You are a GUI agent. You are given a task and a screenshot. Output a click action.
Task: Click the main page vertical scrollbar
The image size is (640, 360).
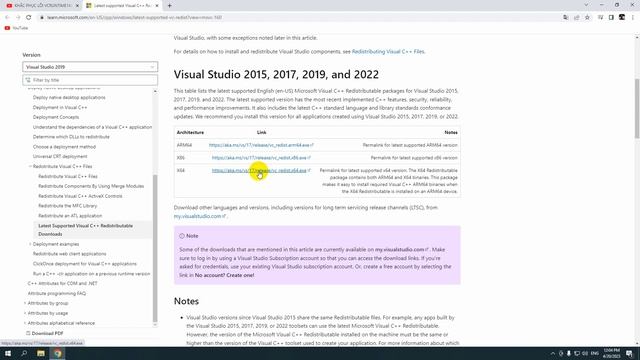pyautogui.click(x=637, y=108)
